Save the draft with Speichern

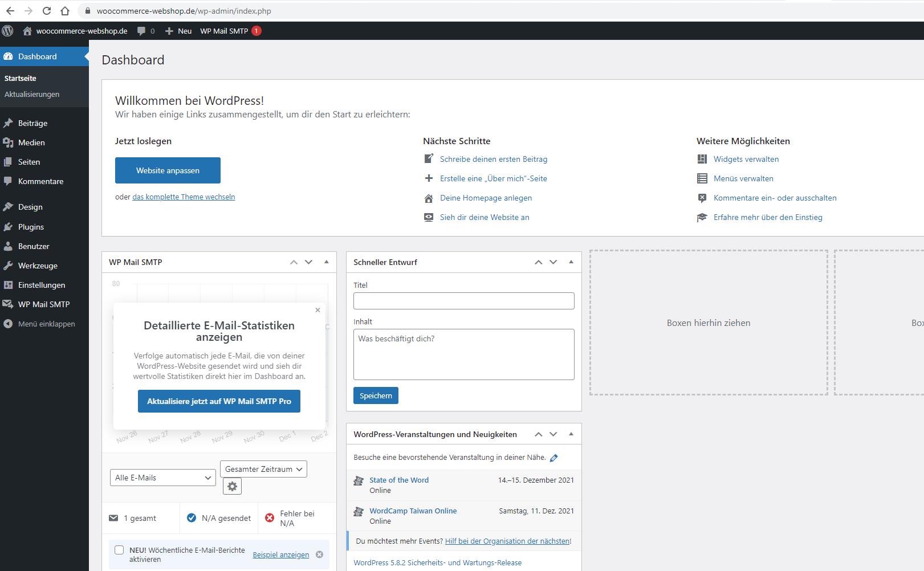click(376, 395)
